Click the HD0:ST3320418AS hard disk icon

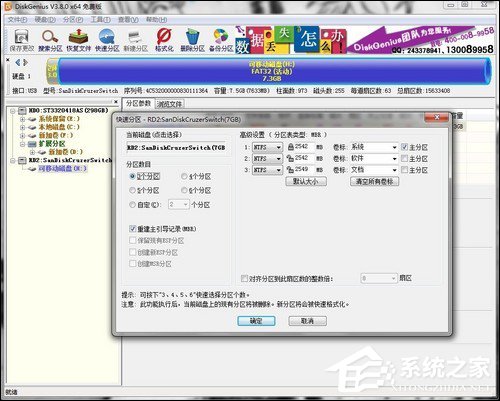point(22,110)
